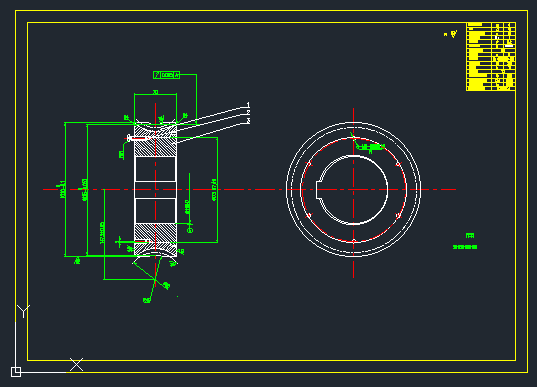Viewport: 537px width, 387px height.
Task: Click the UCS origin square icon
Action: click(x=16, y=372)
